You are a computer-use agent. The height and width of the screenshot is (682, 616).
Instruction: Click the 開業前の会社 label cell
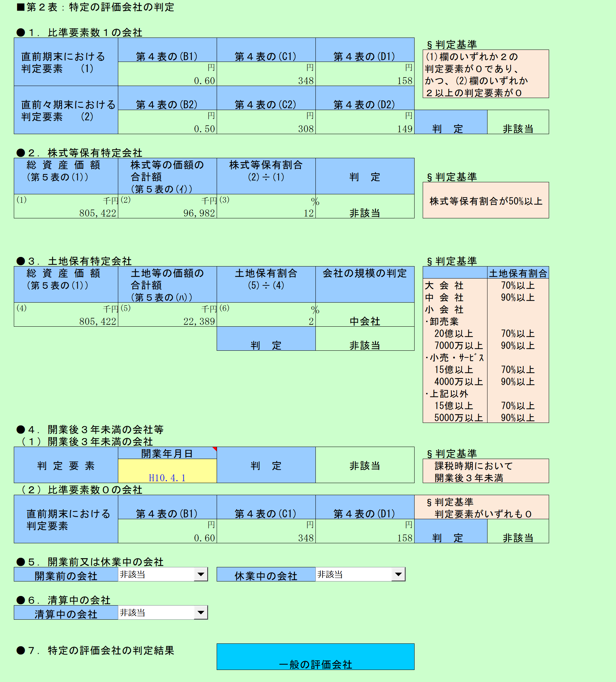[66, 575]
